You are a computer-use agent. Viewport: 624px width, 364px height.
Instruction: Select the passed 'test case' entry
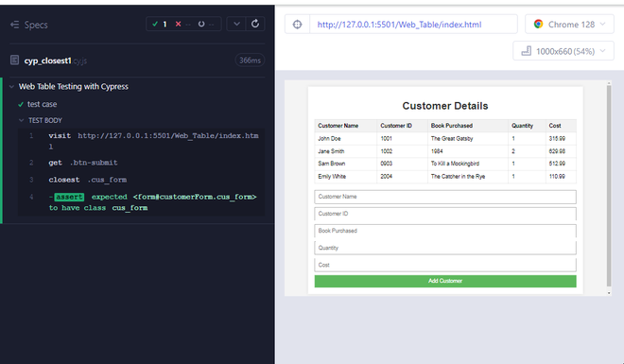point(42,104)
